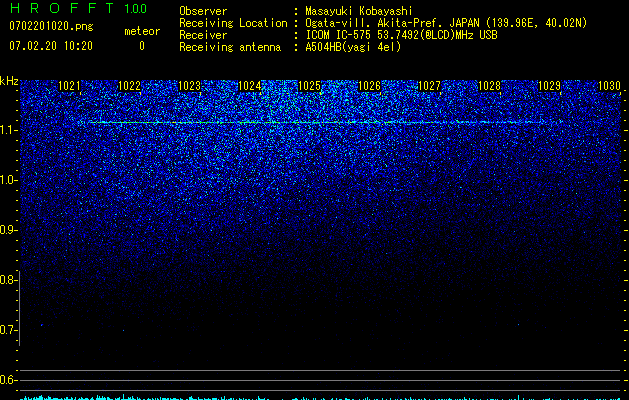Click the 0.6 kHz axis label

[8, 380]
